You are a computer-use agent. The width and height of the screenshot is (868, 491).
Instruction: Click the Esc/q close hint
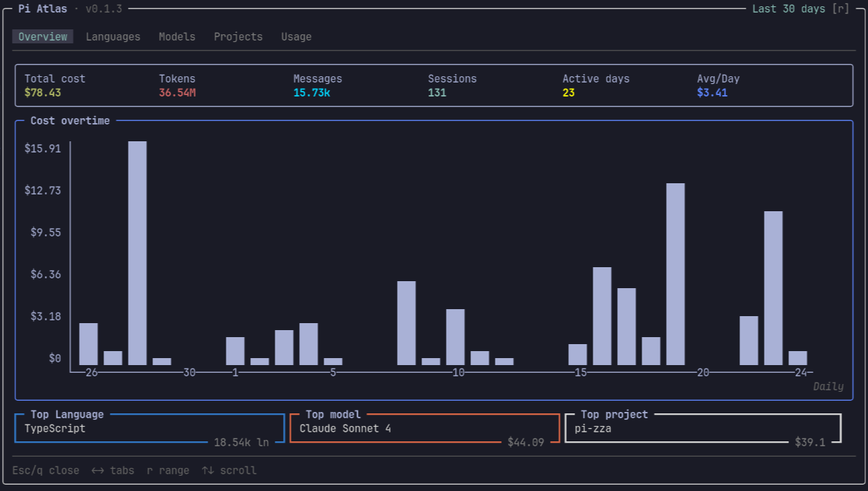click(46, 470)
